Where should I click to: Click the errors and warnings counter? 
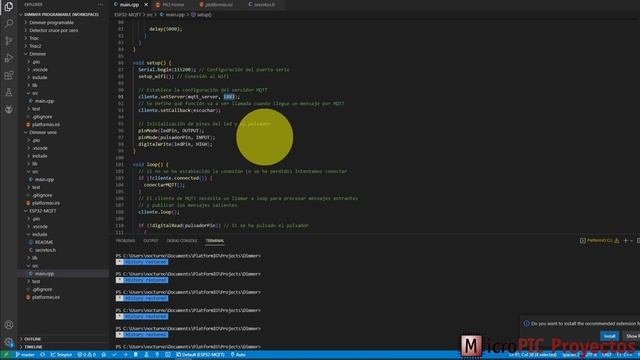(x=87, y=355)
